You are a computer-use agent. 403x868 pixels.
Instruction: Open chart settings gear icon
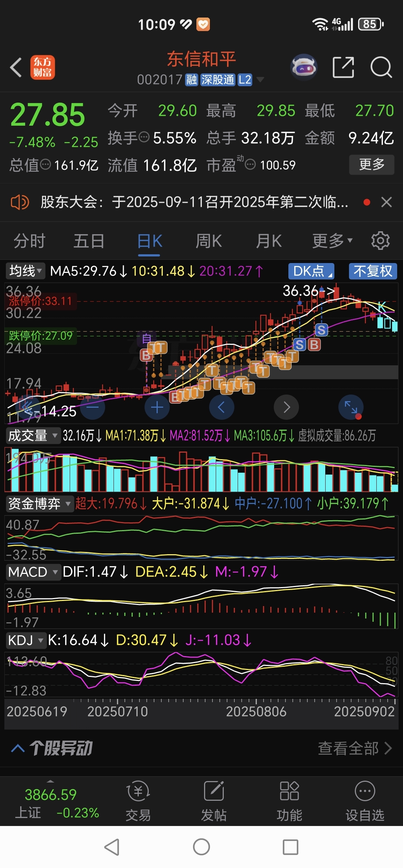click(x=380, y=241)
